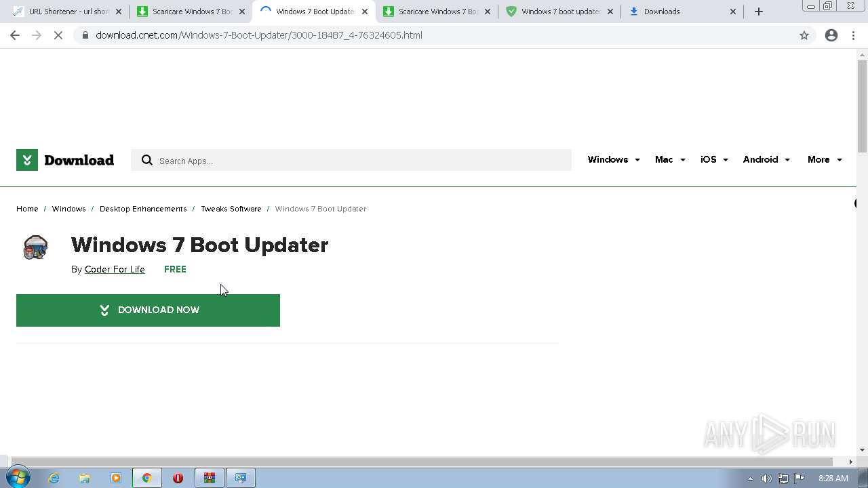The height and width of the screenshot is (488, 868).
Task: Open Windows Media Player from taskbar
Action: click(116, 478)
